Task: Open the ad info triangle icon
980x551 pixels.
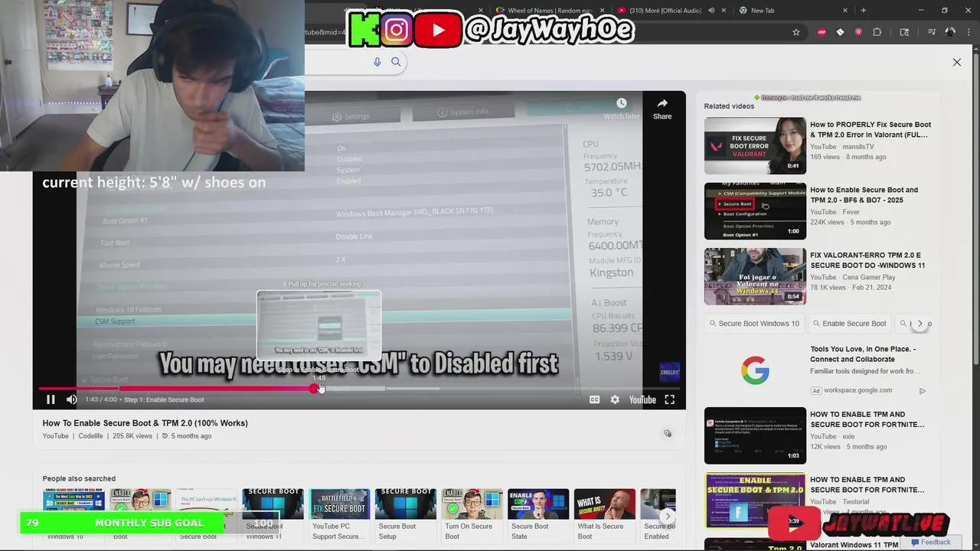Action: 922,390
